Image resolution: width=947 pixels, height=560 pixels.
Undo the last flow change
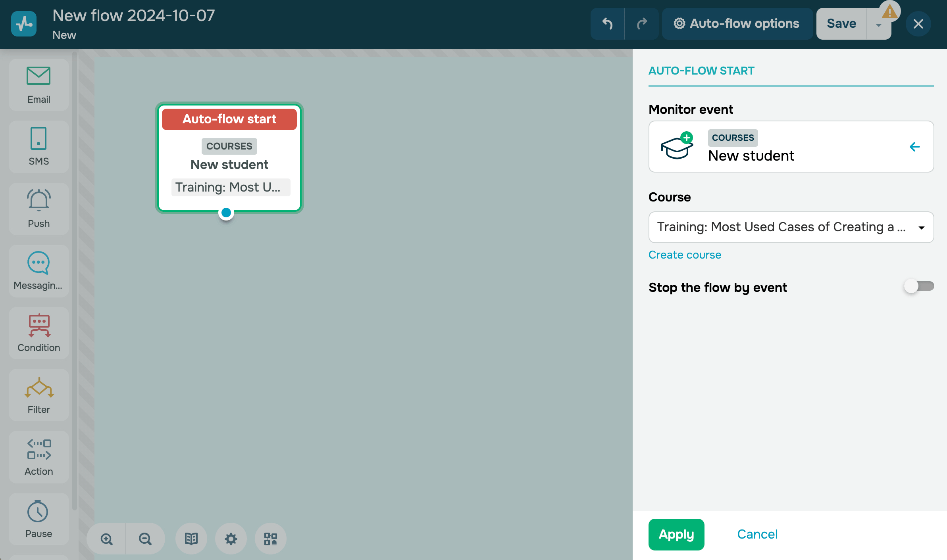point(607,24)
